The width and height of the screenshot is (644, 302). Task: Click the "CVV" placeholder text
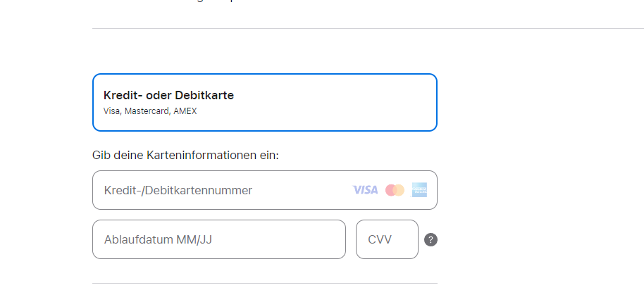[x=380, y=239]
